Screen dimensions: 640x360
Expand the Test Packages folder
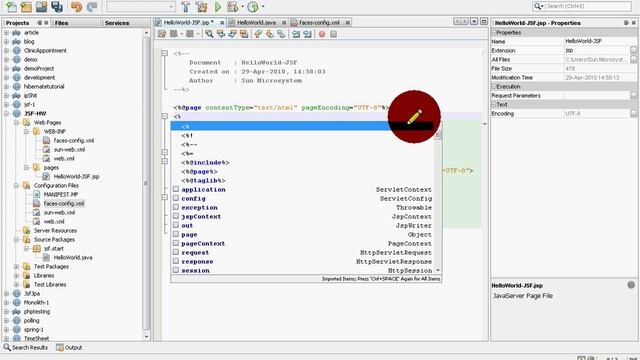tap(16, 267)
